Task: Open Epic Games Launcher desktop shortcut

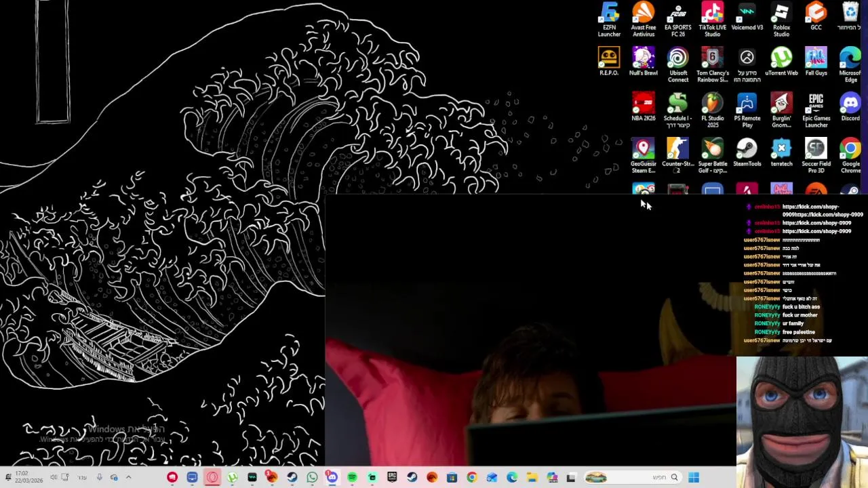Action: [x=816, y=110]
